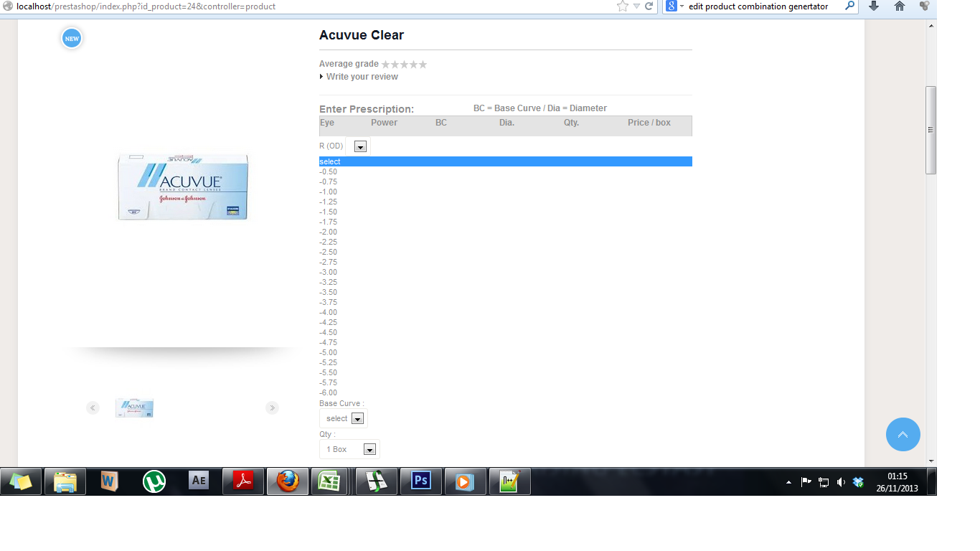This screenshot has width=980, height=551.
Task: Click the fifth star of Average grade
Action: coord(423,65)
